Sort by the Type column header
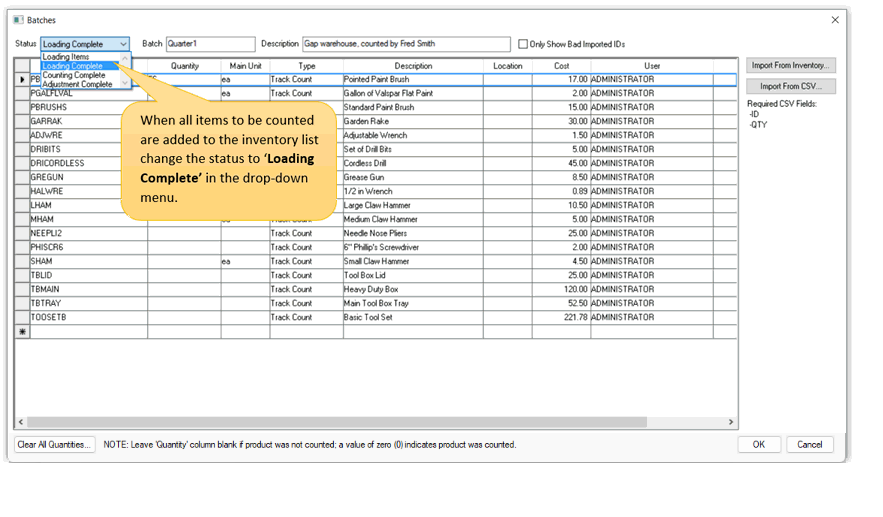The image size is (883, 517). click(x=306, y=66)
